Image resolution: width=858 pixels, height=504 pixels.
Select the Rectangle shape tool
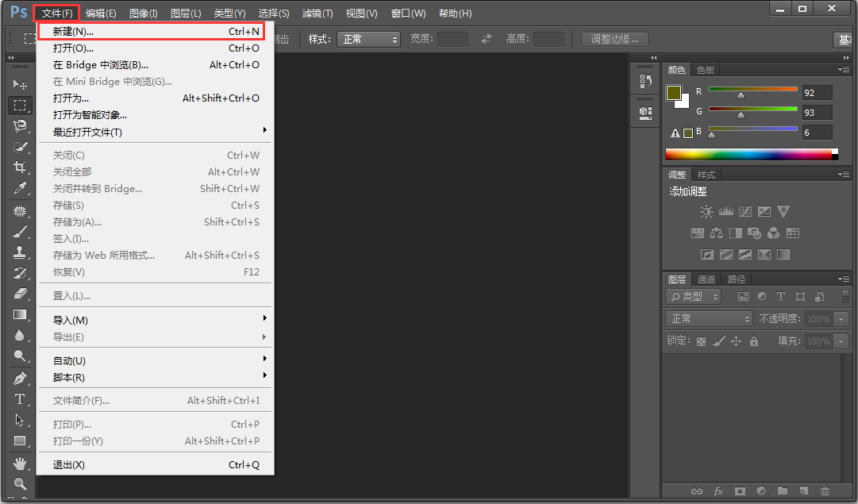pos(20,441)
